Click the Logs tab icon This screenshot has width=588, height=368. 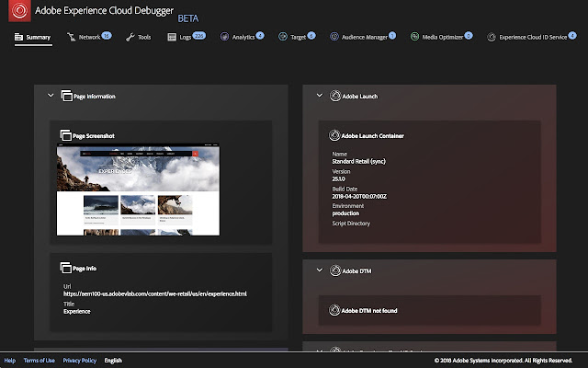172,37
